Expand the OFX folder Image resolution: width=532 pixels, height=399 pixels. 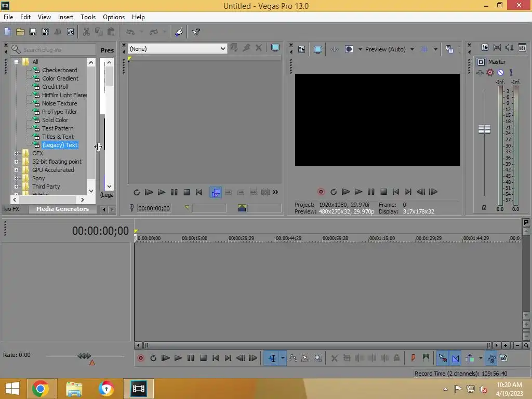pyautogui.click(x=16, y=153)
